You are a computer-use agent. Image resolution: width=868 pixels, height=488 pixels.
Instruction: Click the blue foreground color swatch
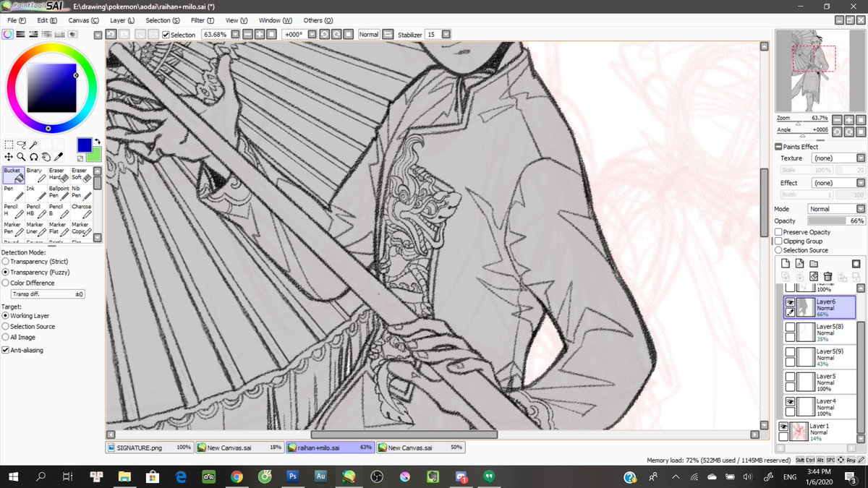tap(85, 145)
